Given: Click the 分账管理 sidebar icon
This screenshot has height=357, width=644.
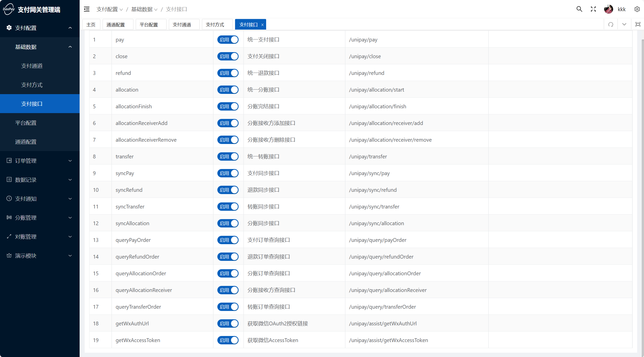Looking at the screenshot, I should [x=9, y=218].
